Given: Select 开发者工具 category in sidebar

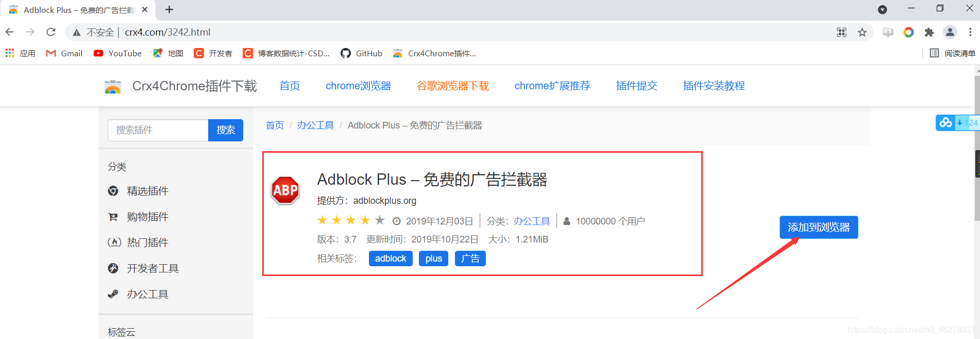Looking at the screenshot, I should click(x=143, y=268).
